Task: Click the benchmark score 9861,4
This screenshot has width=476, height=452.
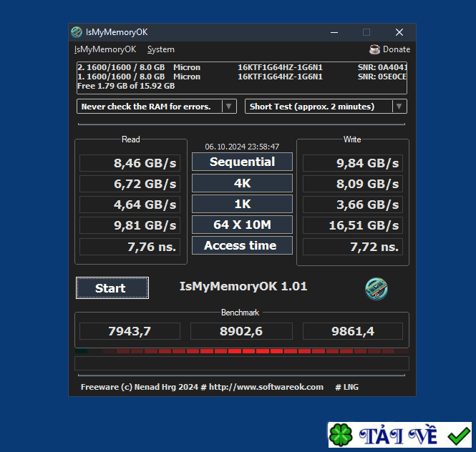Action: point(353,331)
